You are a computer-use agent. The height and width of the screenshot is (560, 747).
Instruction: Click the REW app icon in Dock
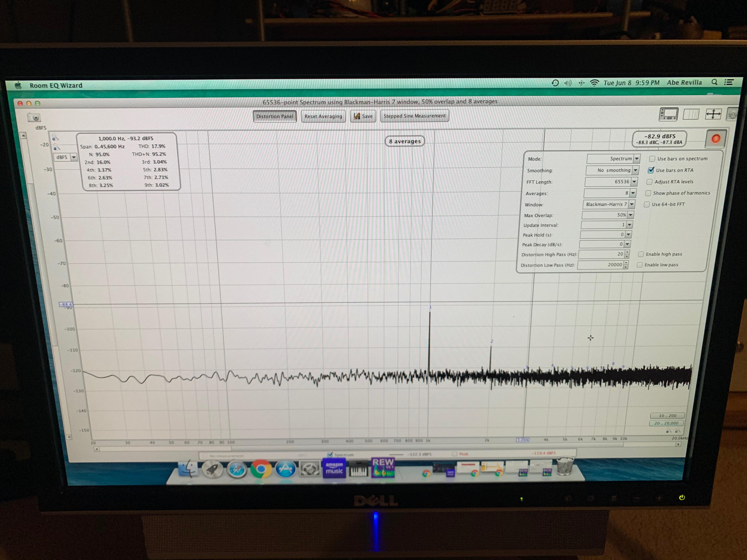tap(383, 468)
